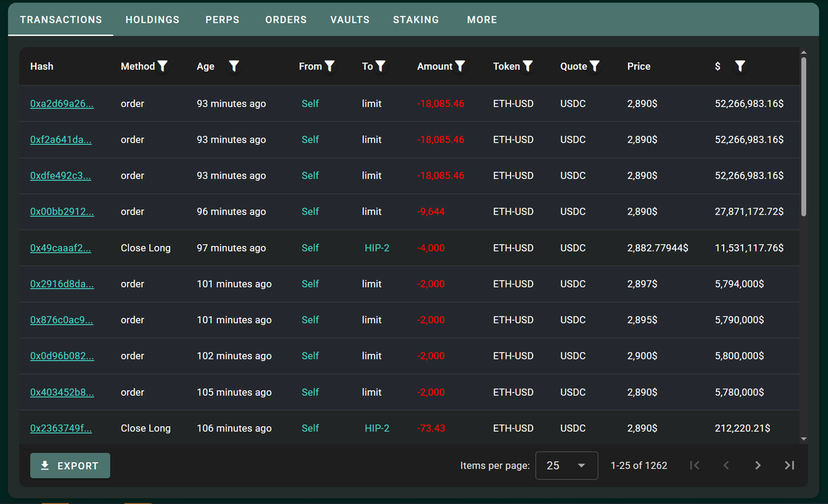Click the price 2,882.77944$
Viewport: 828px width, 504px height.
click(x=658, y=248)
